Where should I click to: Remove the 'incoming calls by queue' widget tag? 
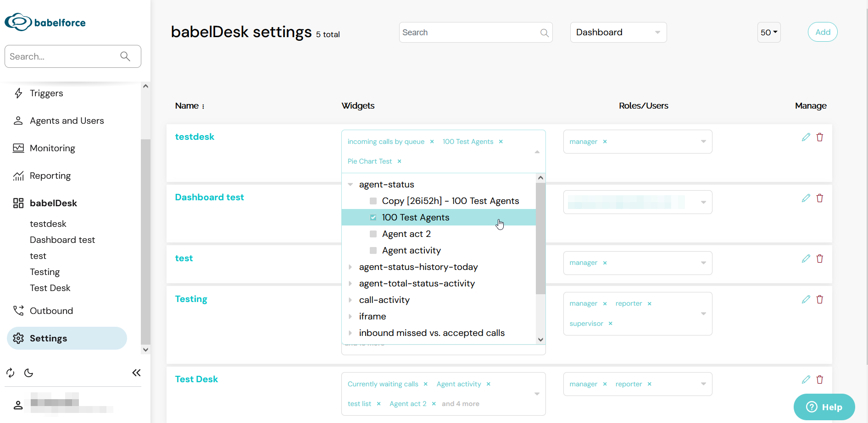pyautogui.click(x=432, y=142)
